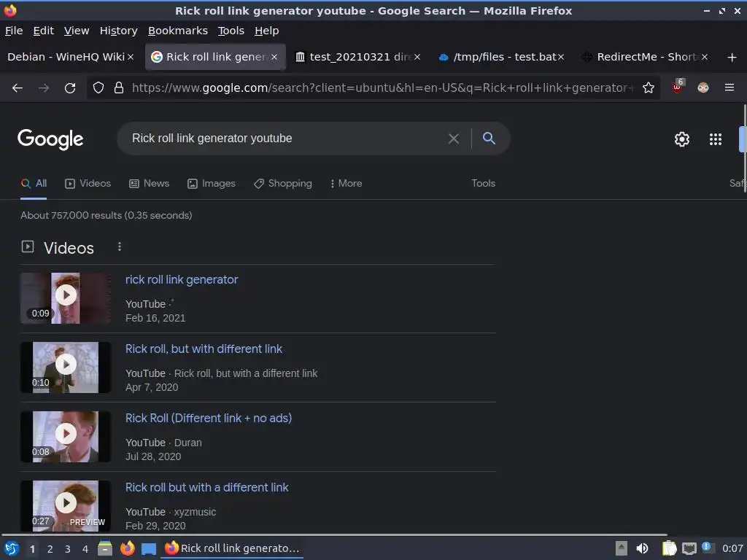The image size is (747, 560).
Task: Go back to the previous page
Action: pyautogui.click(x=18, y=87)
